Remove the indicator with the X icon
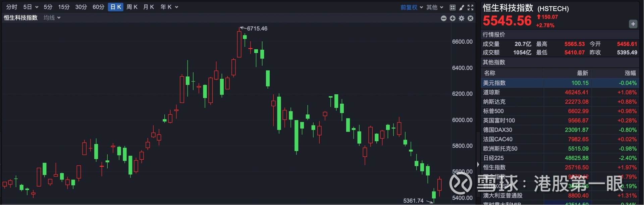 click(x=471, y=18)
